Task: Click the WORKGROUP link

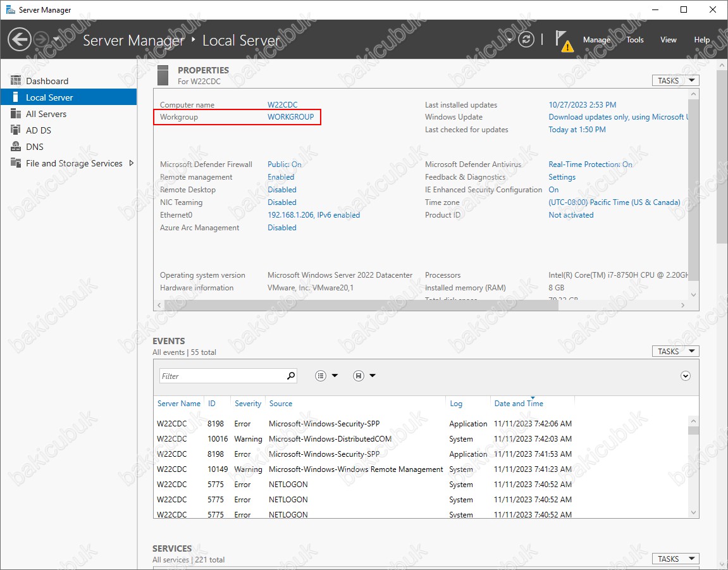Action: [291, 117]
